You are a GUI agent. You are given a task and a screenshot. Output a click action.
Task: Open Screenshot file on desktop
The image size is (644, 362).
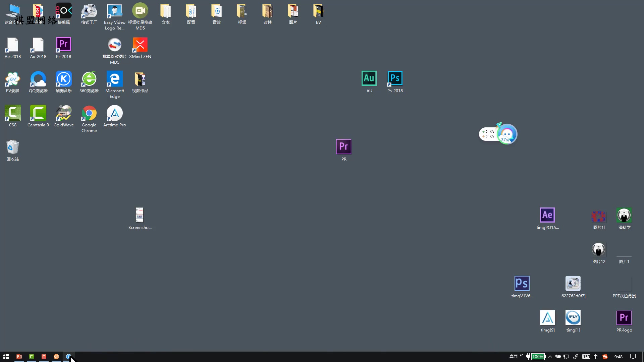[140, 215]
